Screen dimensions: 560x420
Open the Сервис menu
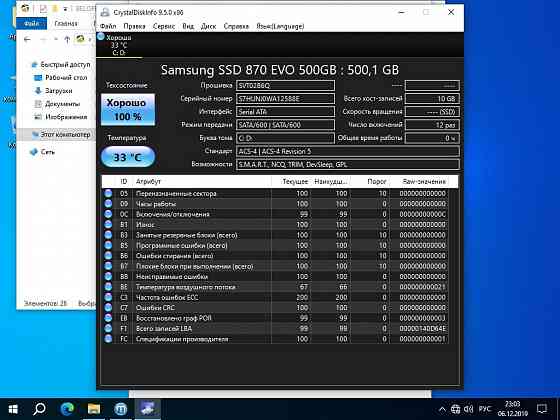pos(164,26)
